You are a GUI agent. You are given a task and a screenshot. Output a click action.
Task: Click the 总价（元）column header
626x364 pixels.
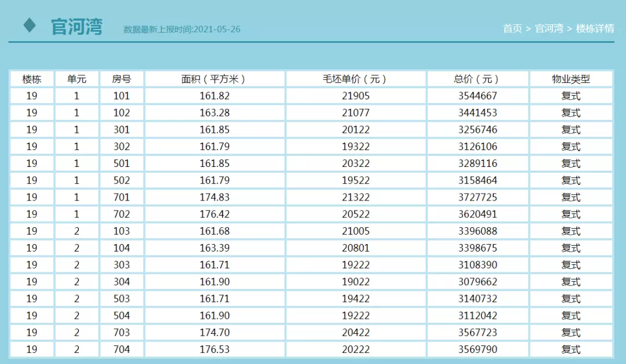coord(478,79)
